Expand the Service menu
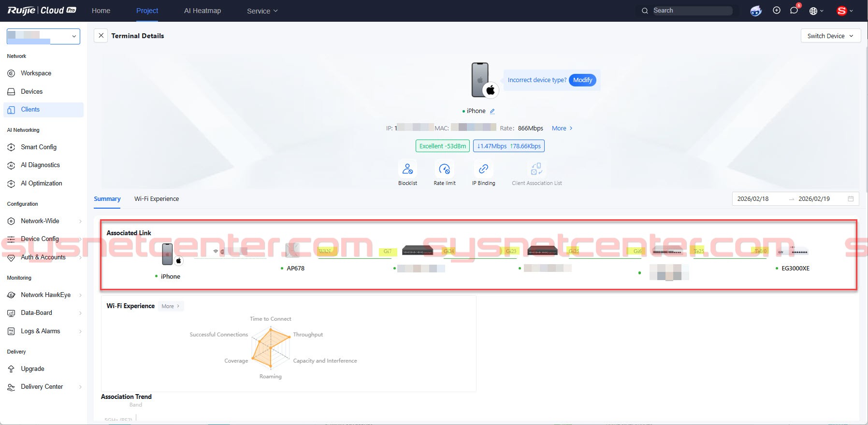The width and height of the screenshot is (868, 425). 262,11
